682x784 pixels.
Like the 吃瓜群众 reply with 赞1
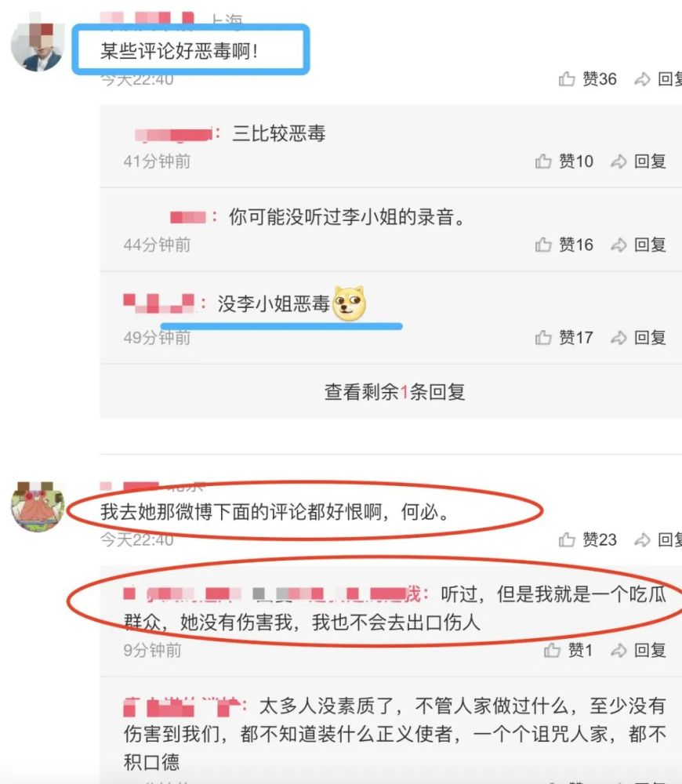pyautogui.click(x=568, y=650)
